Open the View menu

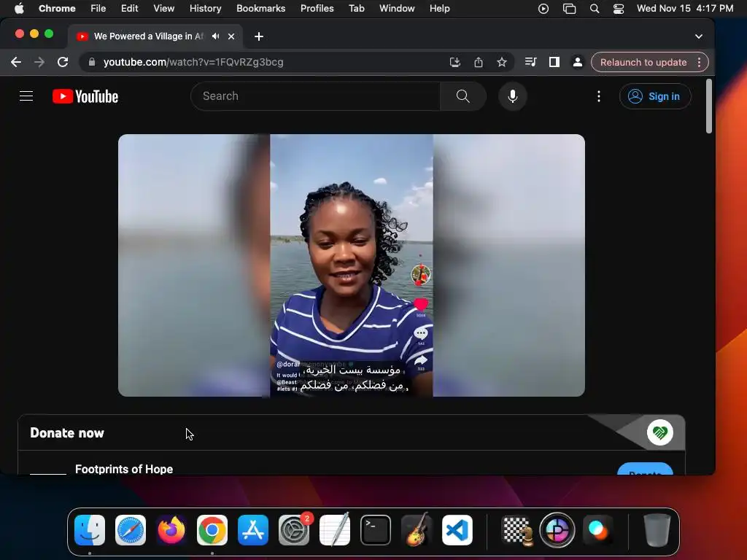point(163,9)
